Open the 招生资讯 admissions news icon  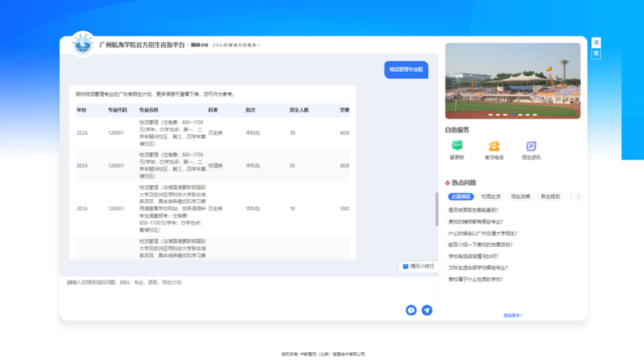(x=531, y=146)
